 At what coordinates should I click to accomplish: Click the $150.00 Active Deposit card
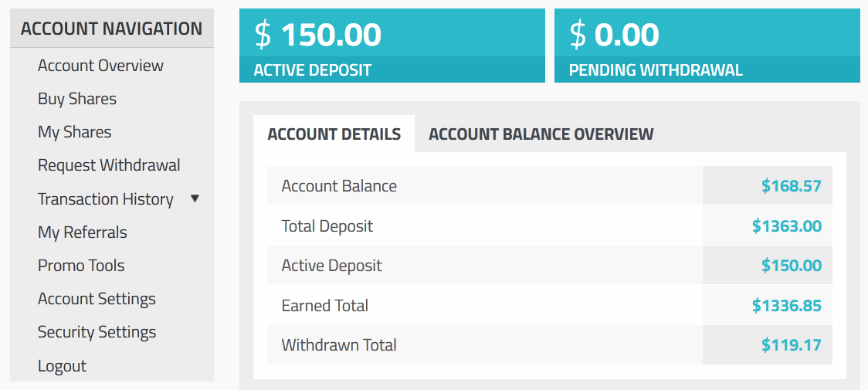point(392,46)
